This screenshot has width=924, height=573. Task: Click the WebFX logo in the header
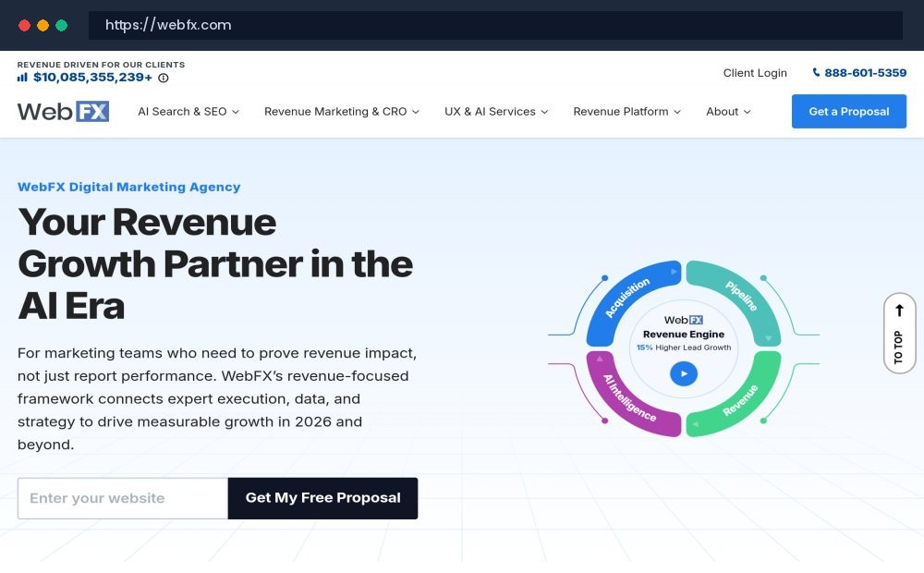[x=63, y=112]
